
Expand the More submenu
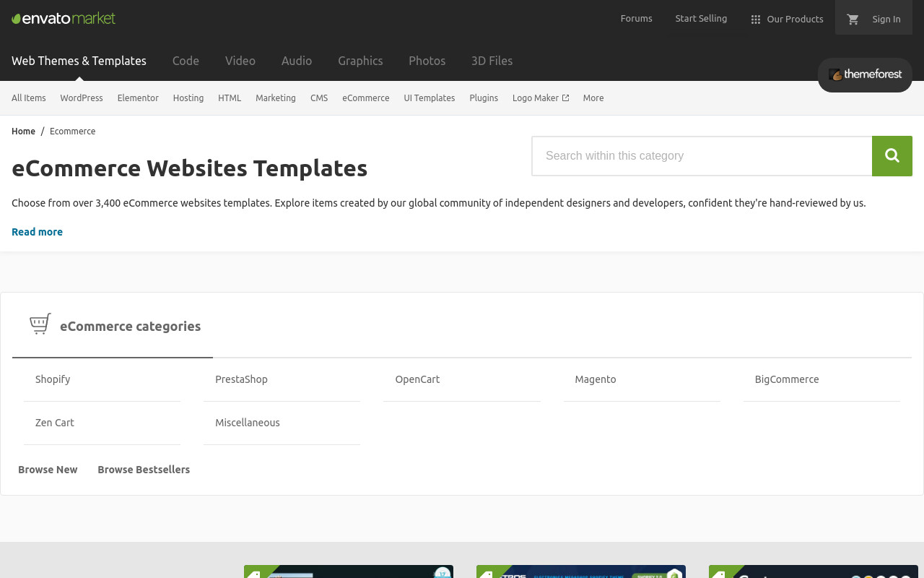(x=593, y=98)
